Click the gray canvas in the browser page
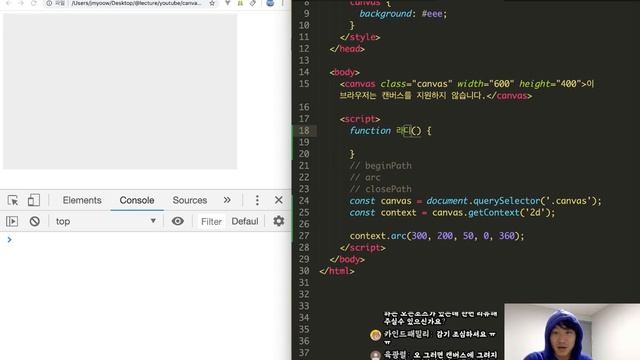640x360 pixels. click(120, 91)
